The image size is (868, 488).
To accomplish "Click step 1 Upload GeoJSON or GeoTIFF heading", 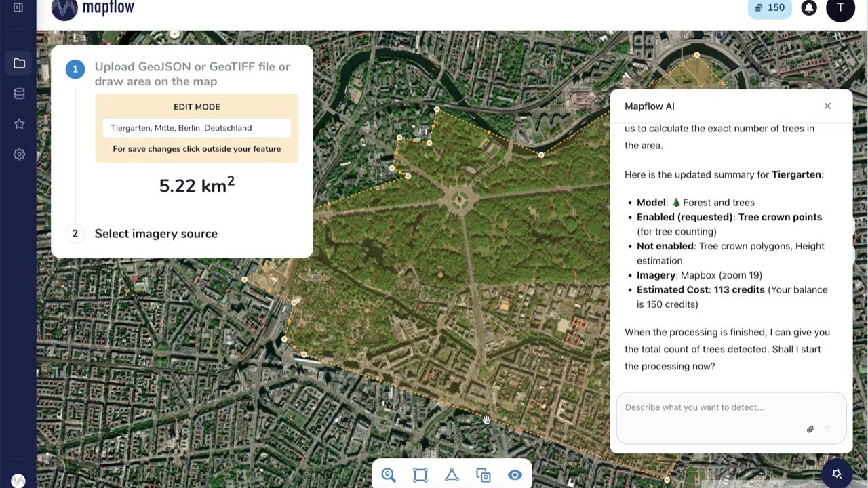I will tap(193, 74).
